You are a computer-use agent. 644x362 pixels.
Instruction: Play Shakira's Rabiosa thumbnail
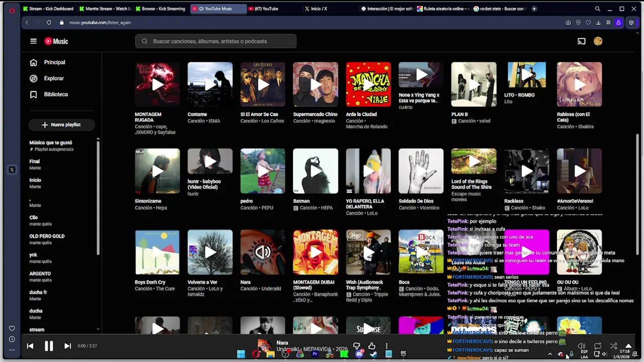tap(579, 84)
